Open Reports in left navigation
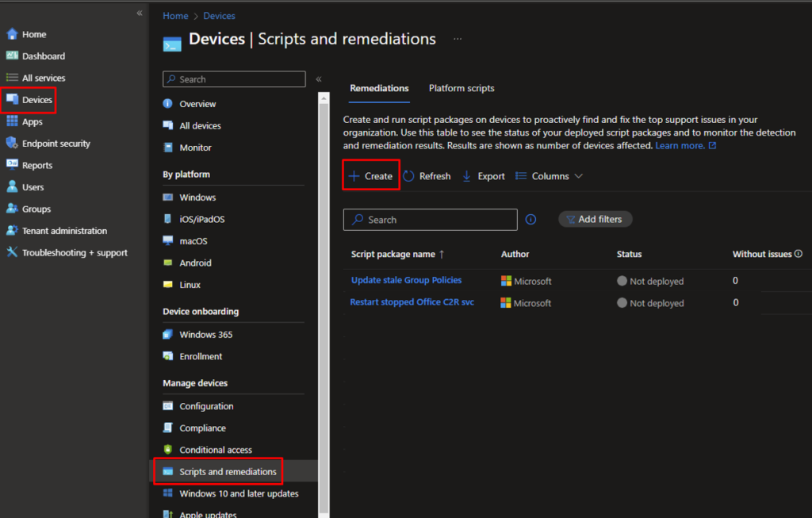This screenshot has width=812, height=518. coord(36,165)
